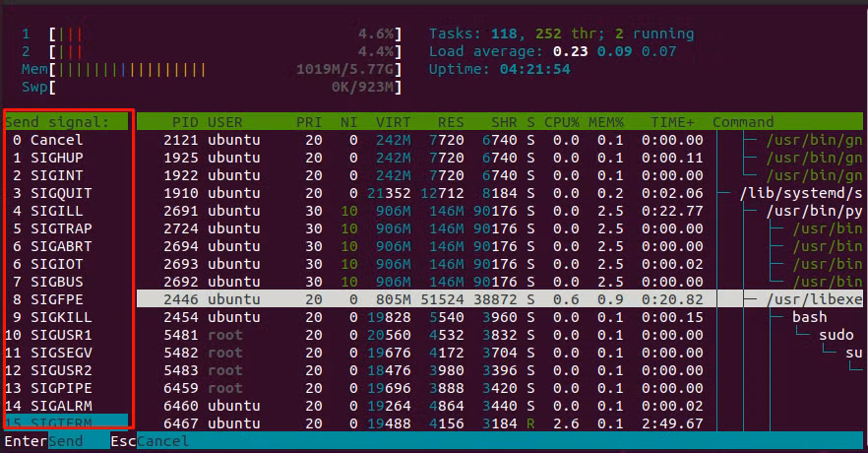Sort by the VIRT column header

point(393,122)
